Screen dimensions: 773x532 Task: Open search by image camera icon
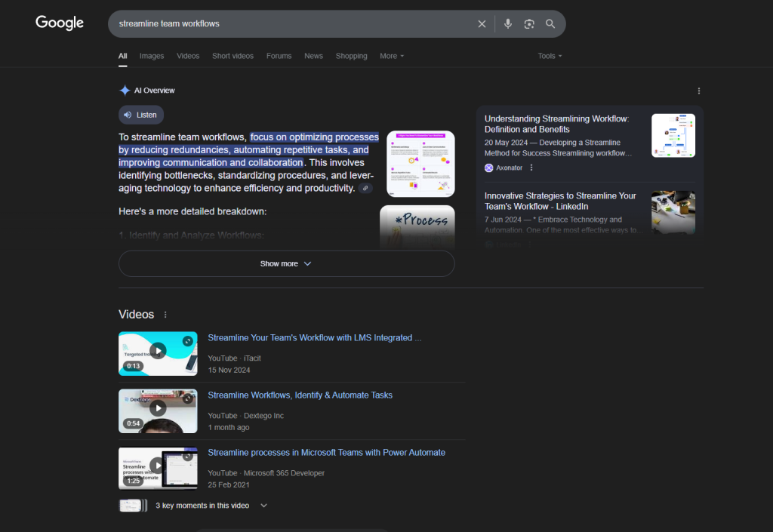tap(529, 23)
